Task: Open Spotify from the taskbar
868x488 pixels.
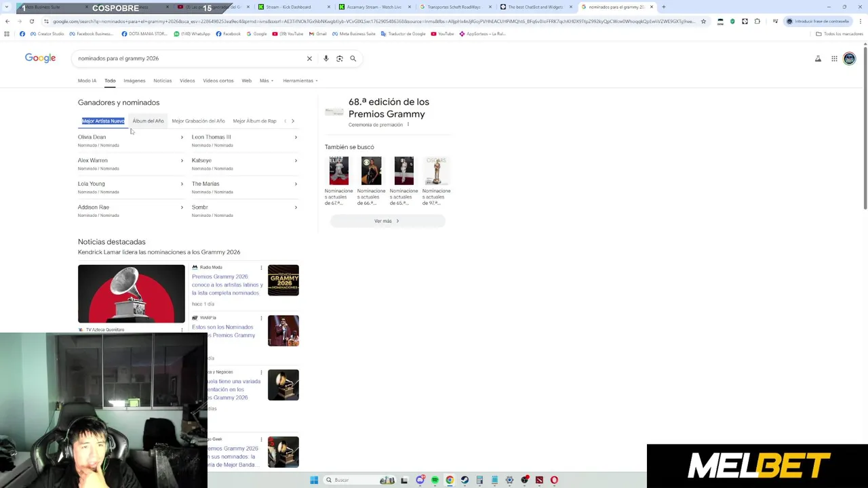Action: 435,480
